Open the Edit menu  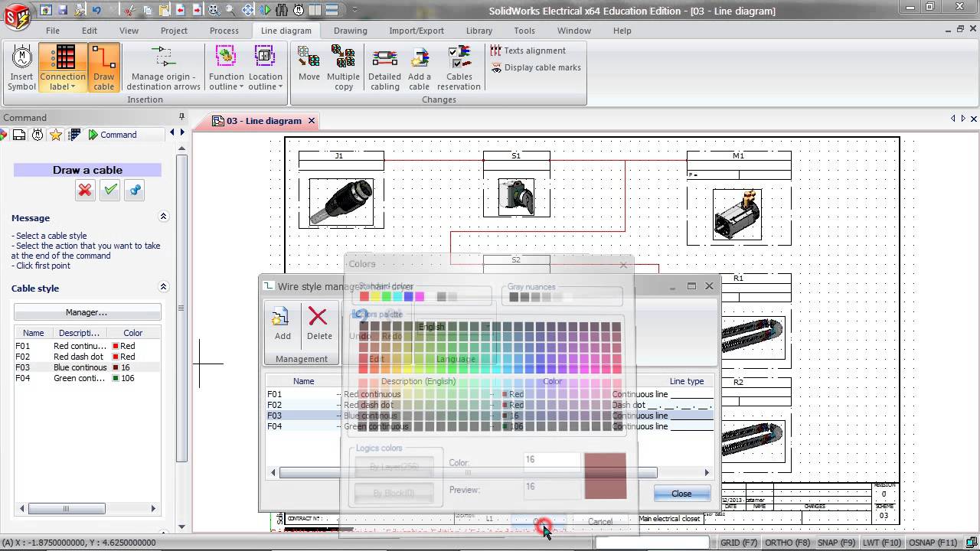click(x=90, y=31)
